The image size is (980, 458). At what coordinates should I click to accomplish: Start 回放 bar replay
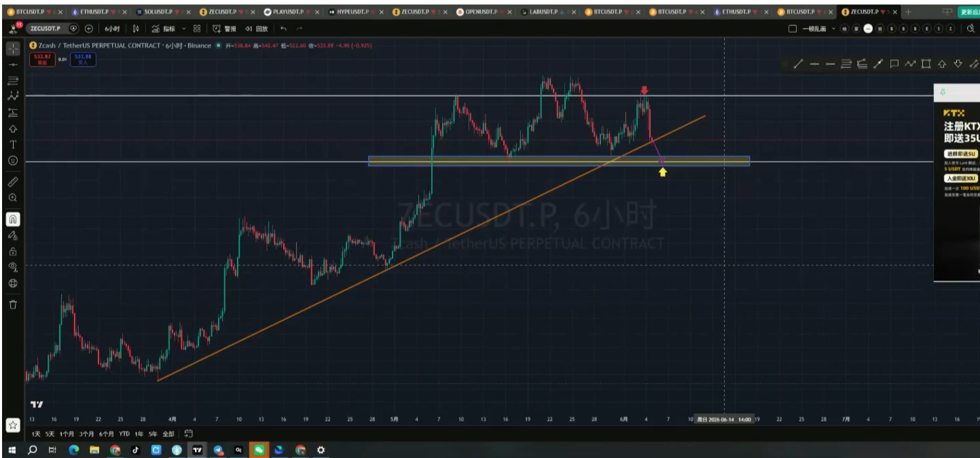coord(257,29)
